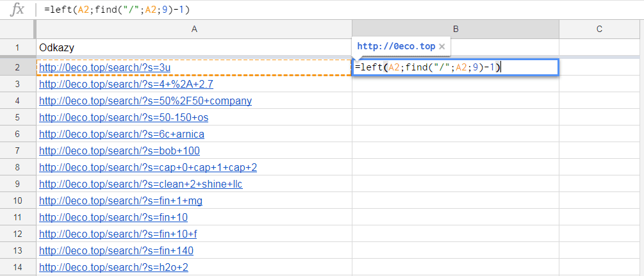
Task: Open the clean+2+shine+llc link
Action: [140, 184]
